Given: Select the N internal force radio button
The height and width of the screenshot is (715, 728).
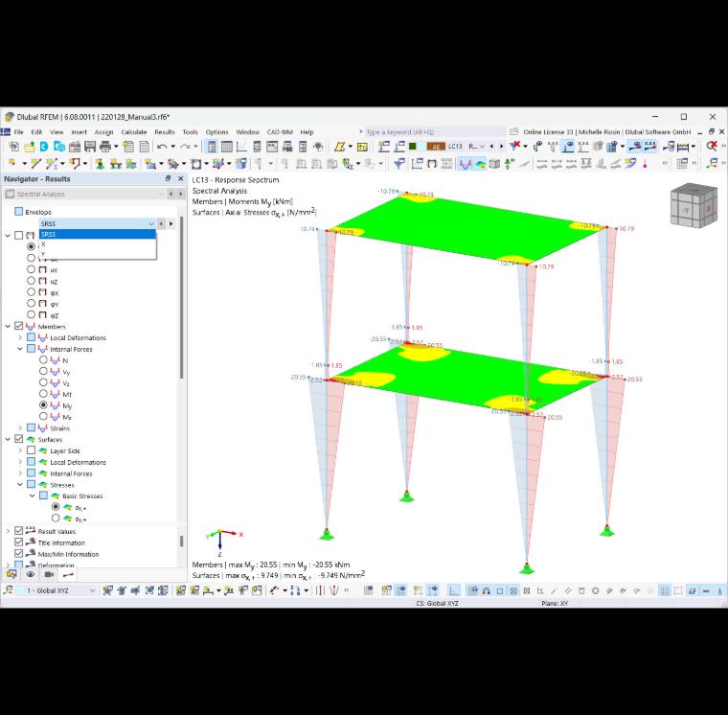Looking at the screenshot, I should pyautogui.click(x=43, y=360).
